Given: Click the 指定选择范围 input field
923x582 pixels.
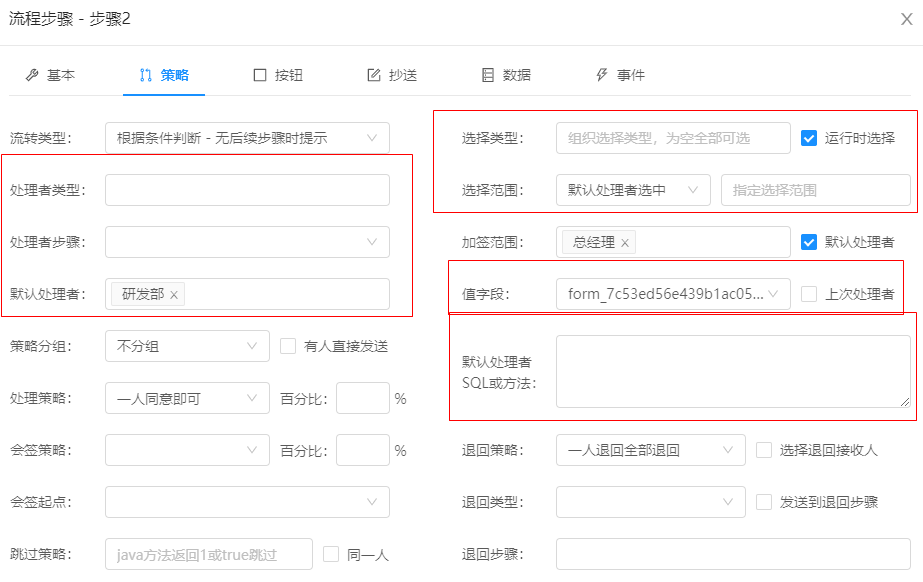Looking at the screenshot, I should click(x=816, y=190).
